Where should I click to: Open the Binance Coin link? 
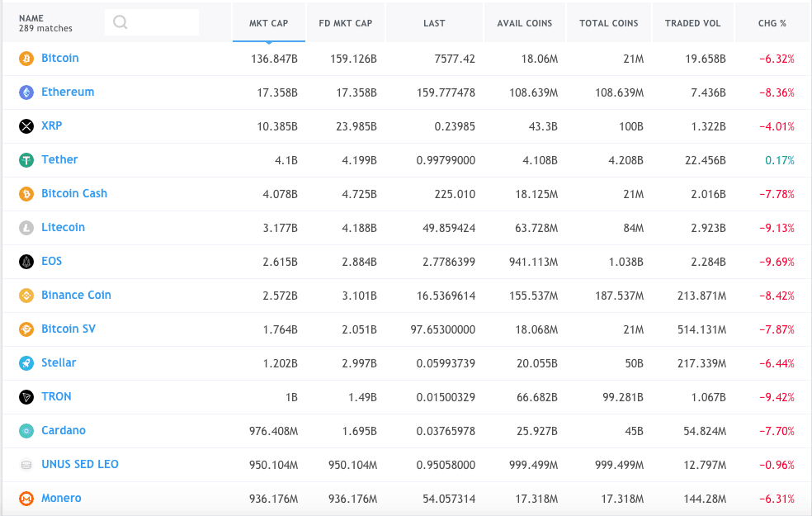click(76, 295)
